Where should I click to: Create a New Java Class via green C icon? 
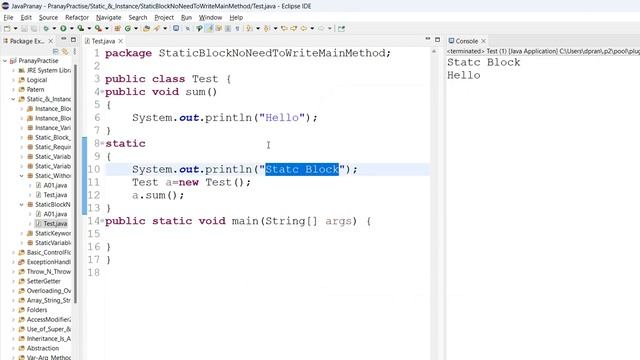click(128, 29)
